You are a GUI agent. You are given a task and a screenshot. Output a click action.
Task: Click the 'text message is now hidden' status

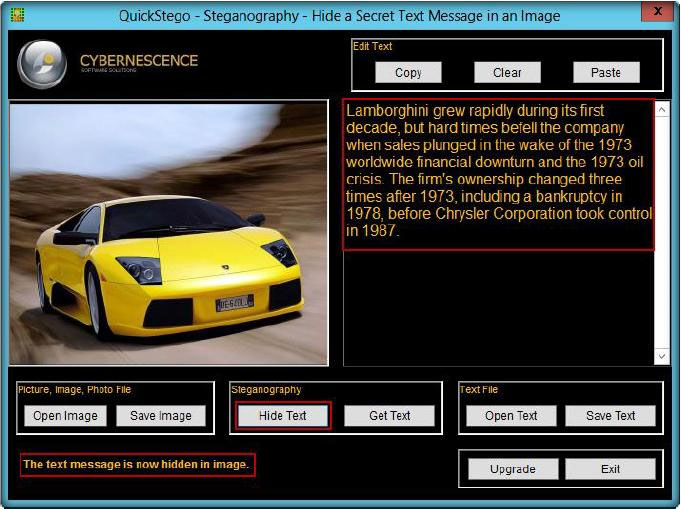pyautogui.click(x=136, y=464)
